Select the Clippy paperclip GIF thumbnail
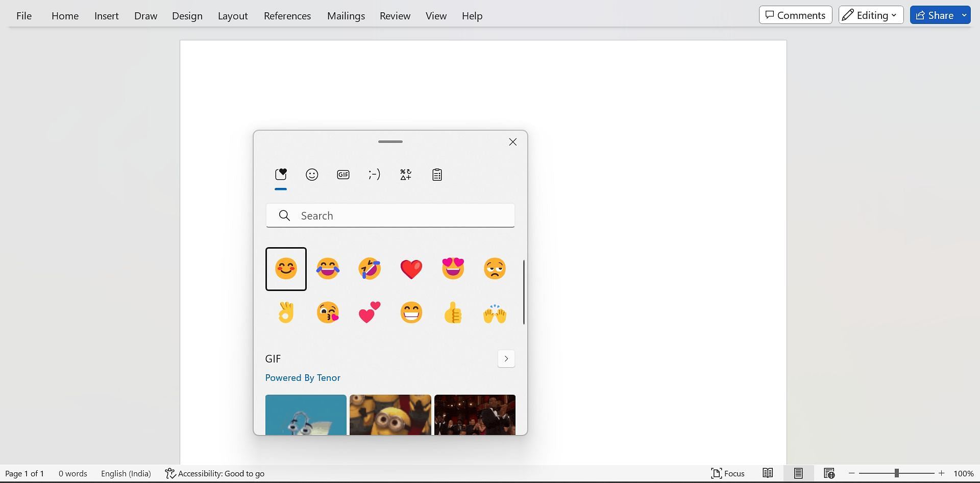Image resolution: width=980 pixels, height=483 pixels. 306,415
